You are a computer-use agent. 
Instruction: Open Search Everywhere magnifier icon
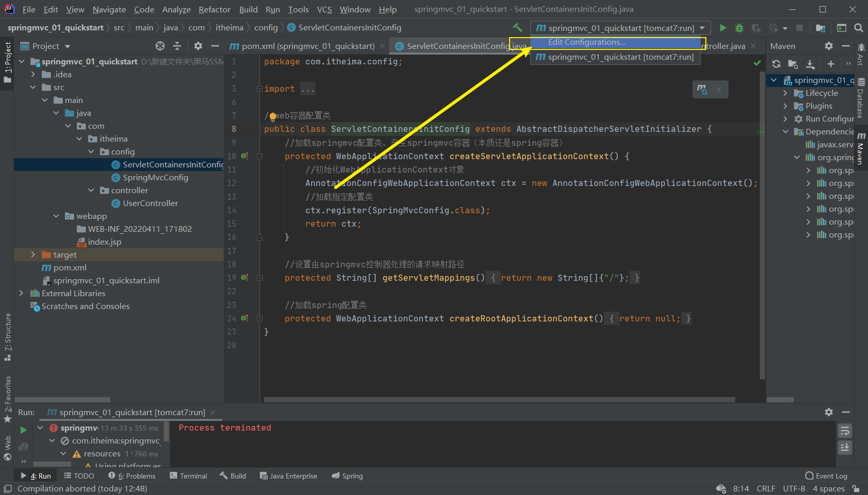(858, 28)
